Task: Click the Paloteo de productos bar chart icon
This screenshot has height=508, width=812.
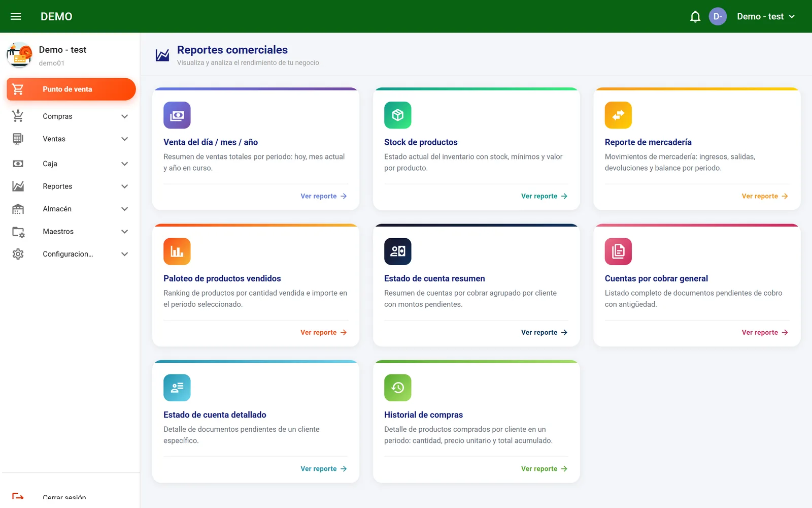Action: tap(177, 251)
